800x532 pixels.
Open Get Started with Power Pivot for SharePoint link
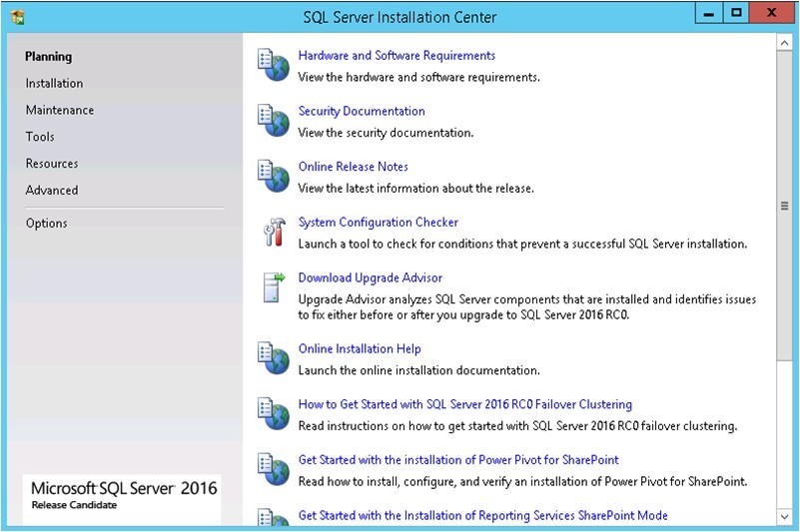coord(458,460)
